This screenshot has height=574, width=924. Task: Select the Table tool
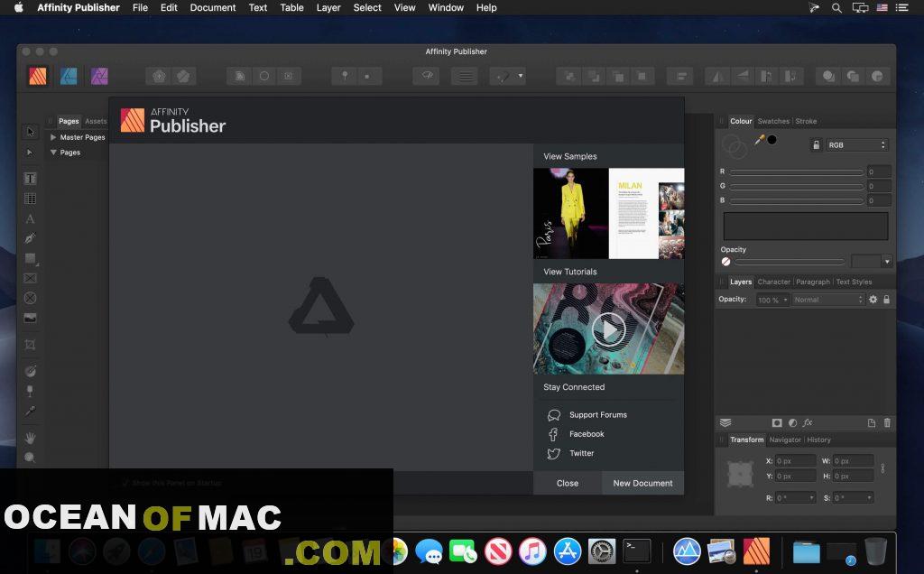tap(30, 199)
